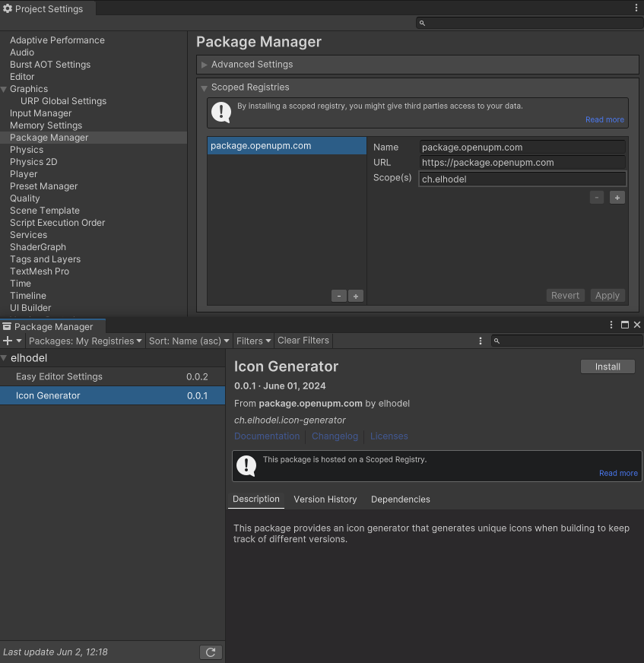Image resolution: width=644 pixels, height=663 pixels.
Task: Install the Icon Generator package
Action: point(608,366)
